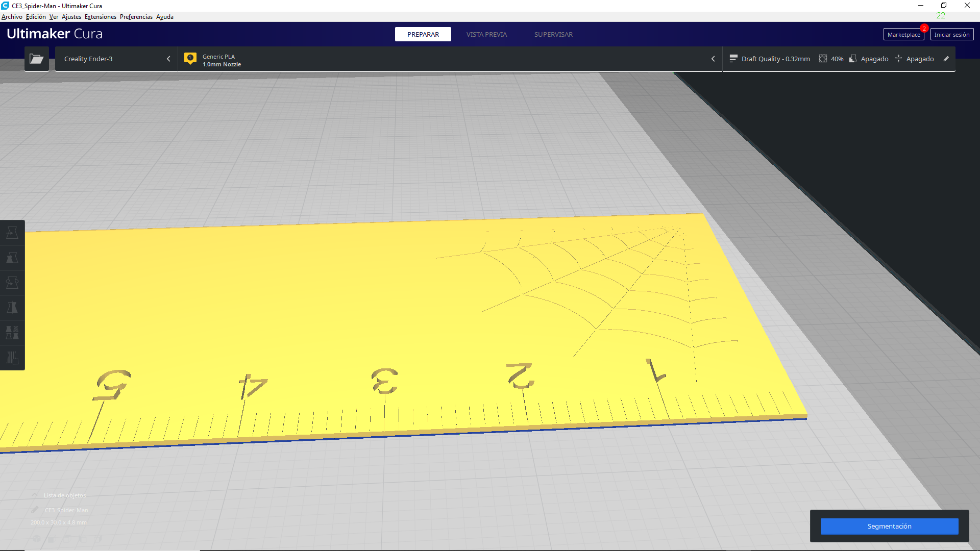Select the Move tool in the sidebar

[x=12, y=232]
